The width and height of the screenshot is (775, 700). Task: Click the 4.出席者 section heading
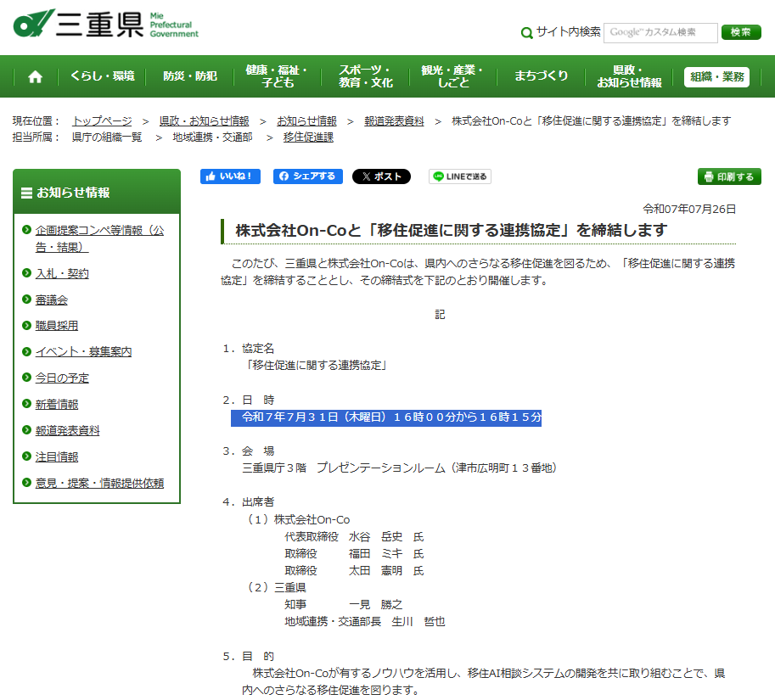click(x=248, y=502)
